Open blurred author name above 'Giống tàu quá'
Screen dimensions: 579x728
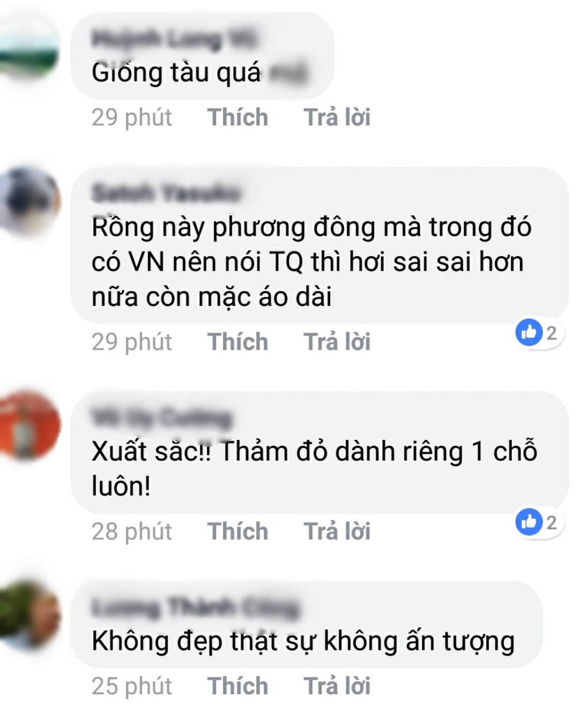point(174,39)
